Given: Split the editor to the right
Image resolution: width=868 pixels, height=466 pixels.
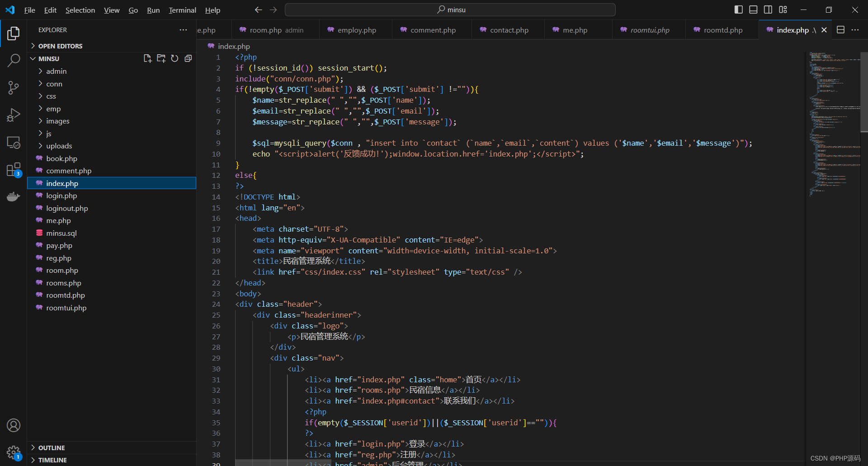Looking at the screenshot, I should (840, 30).
